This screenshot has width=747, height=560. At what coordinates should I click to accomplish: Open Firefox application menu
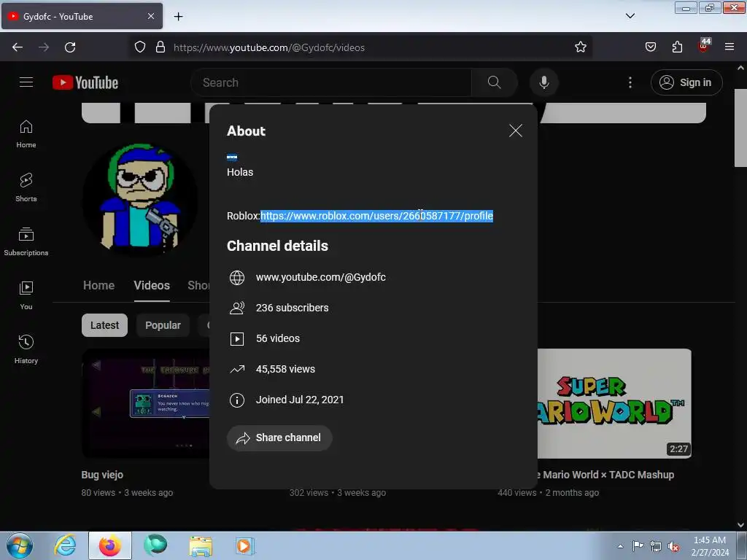[729, 47]
